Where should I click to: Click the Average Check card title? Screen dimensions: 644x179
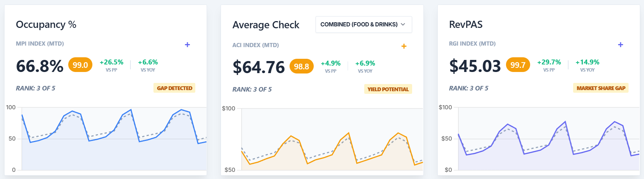tap(266, 25)
